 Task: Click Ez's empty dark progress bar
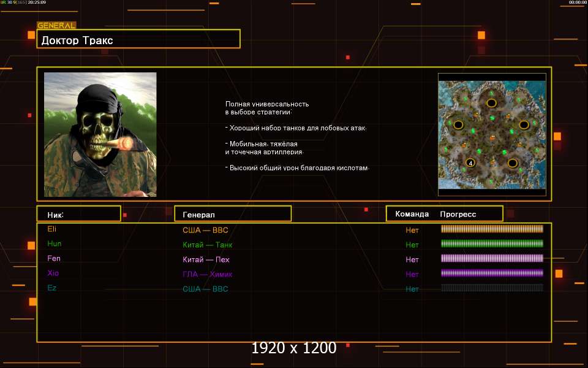pyautogui.click(x=492, y=288)
